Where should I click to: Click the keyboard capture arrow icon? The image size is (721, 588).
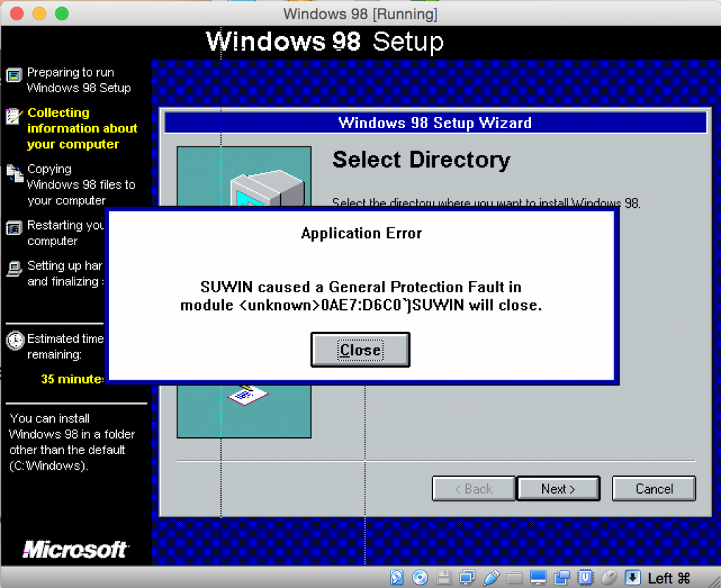tap(633, 577)
